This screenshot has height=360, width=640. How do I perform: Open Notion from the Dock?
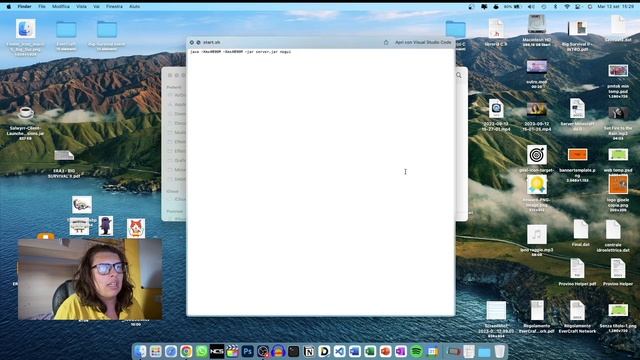[x=309, y=351]
